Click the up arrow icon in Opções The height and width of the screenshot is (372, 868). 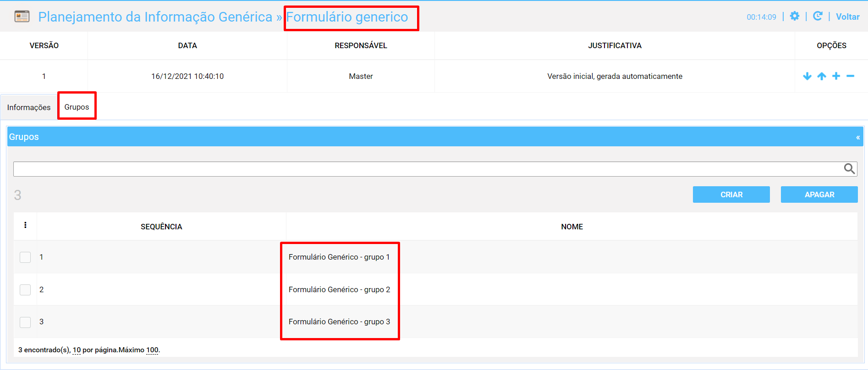pyautogui.click(x=822, y=76)
